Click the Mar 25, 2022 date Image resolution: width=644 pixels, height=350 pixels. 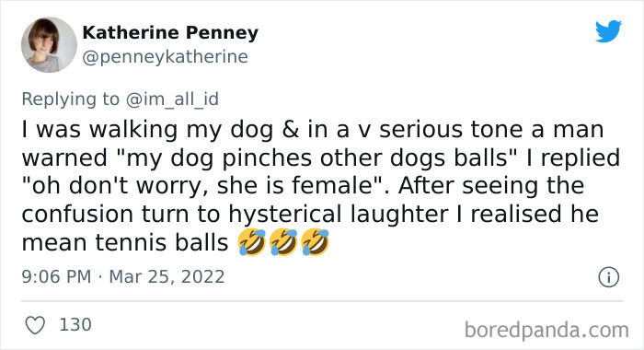[x=167, y=276]
